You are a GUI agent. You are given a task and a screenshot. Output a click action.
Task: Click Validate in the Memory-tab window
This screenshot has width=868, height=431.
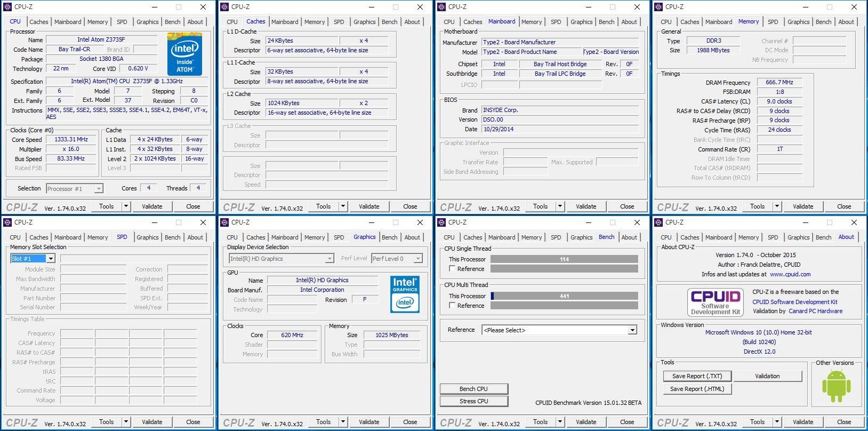click(803, 206)
